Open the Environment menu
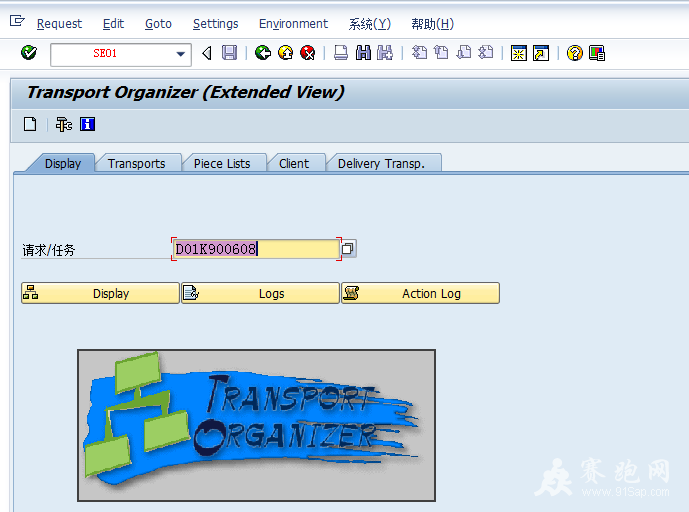This screenshot has width=689, height=512. [293, 24]
